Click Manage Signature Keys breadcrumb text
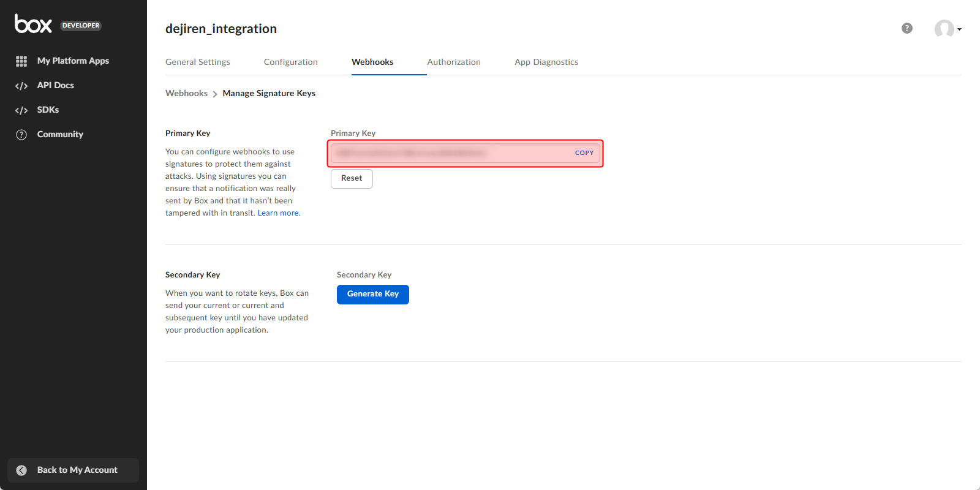This screenshot has width=980, height=490. 269,93
